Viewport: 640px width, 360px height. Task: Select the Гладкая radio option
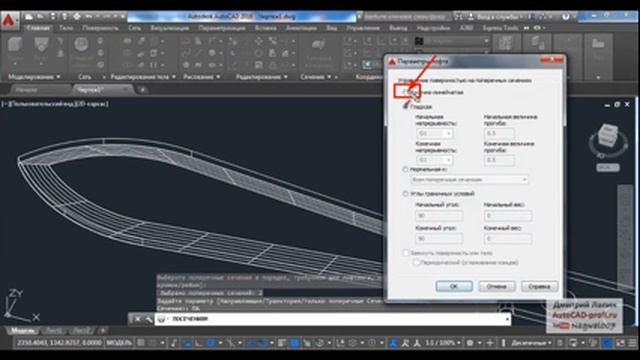pos(406,107)
